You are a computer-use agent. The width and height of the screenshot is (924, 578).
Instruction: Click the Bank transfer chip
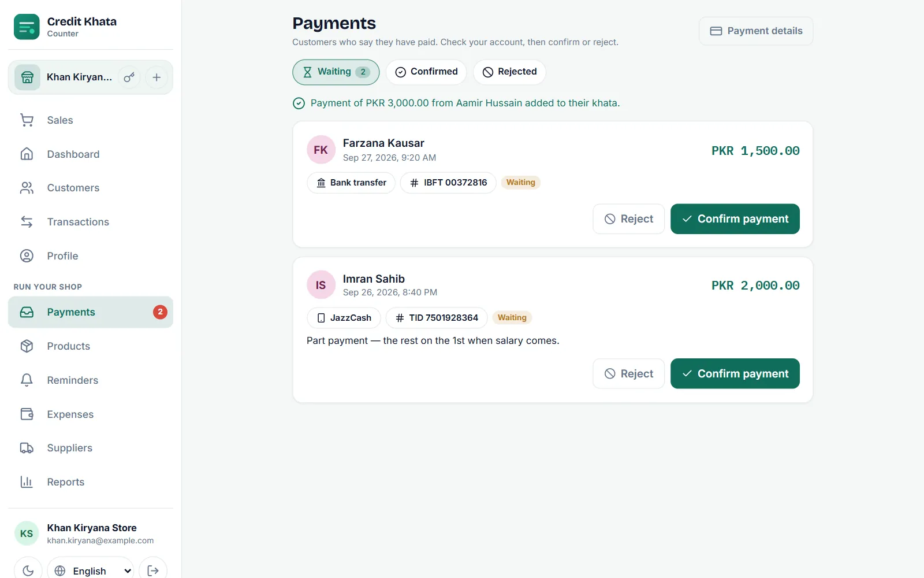[x=351, y=183]
